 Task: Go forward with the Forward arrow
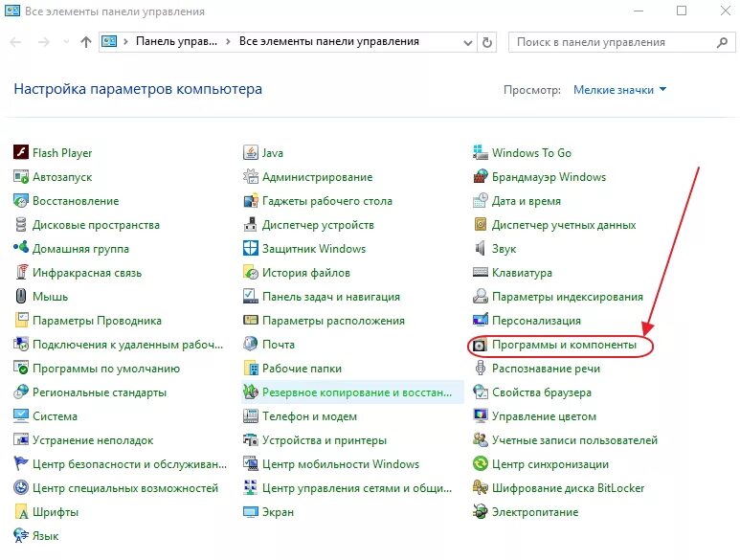44,42
